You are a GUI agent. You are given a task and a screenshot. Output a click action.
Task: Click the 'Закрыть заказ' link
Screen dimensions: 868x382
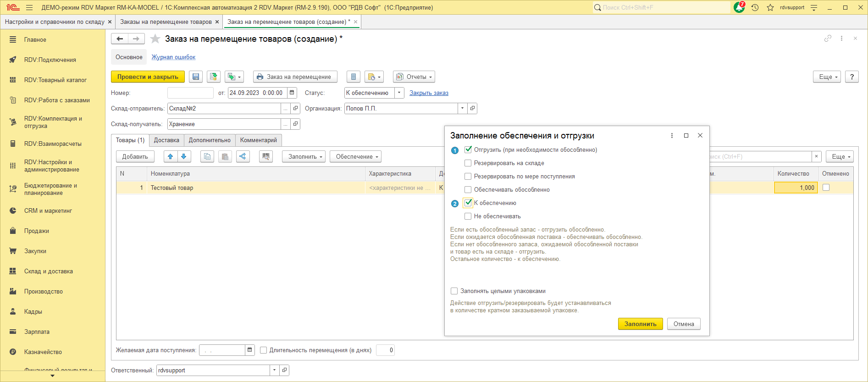point(429,93)
